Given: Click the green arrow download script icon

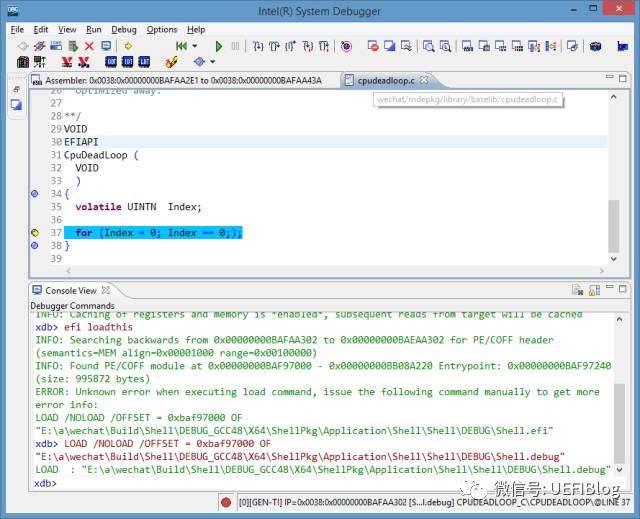Looking at the screenshot, I should 73,46.
